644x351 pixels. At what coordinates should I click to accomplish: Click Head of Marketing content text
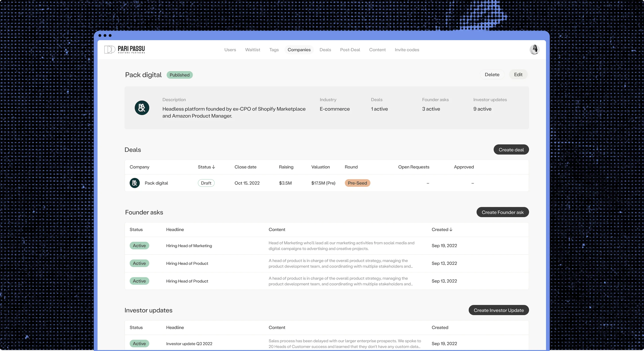341,246
